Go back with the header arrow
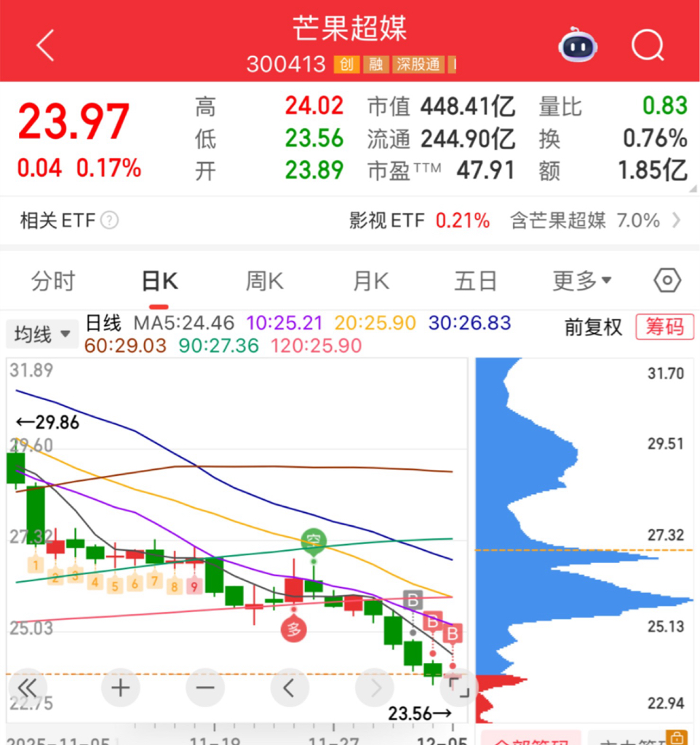This screenshot has width=700, height=745. (x=46, y=46)
